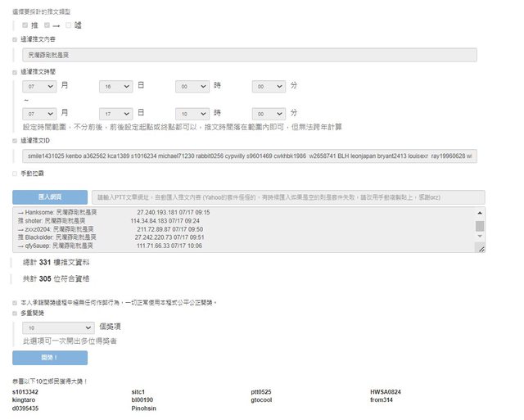Viewport: 524px width, 420px height.
Task: Open the start time month dropdown
Action: [40, 86]
